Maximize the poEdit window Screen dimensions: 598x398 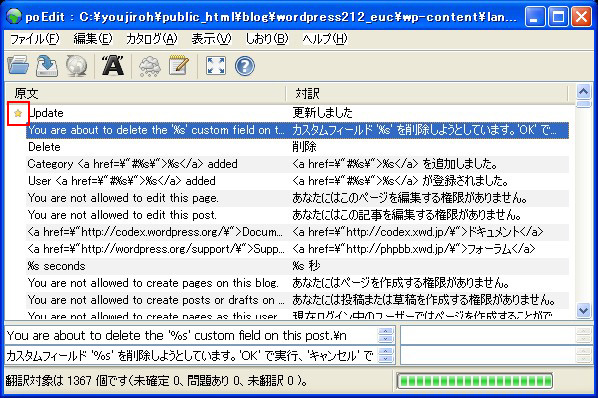pos(558,17)
